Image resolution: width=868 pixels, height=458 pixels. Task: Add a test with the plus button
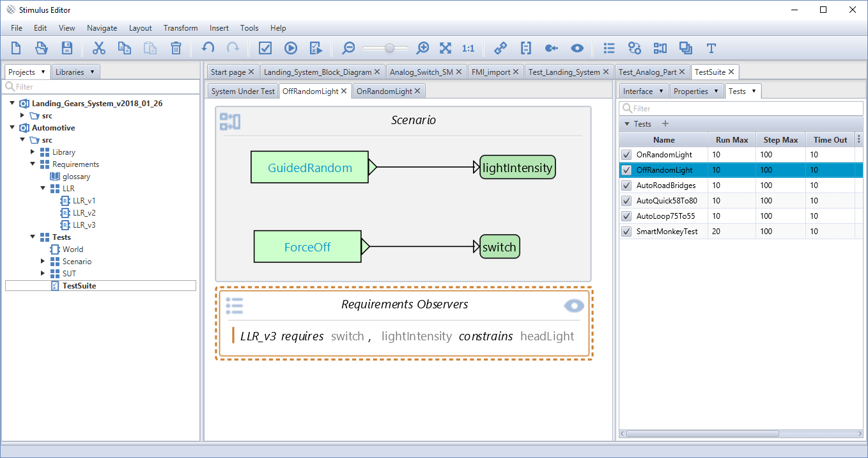tap(665, 124)
